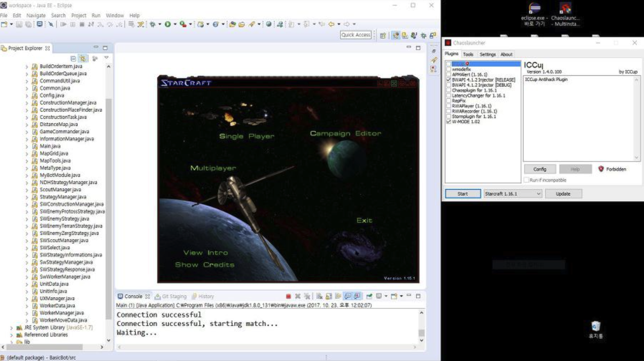Click Update button in Chaoslauncher
Screen dimensions: 644x361
pyautogui.click(x=563, y=194)
